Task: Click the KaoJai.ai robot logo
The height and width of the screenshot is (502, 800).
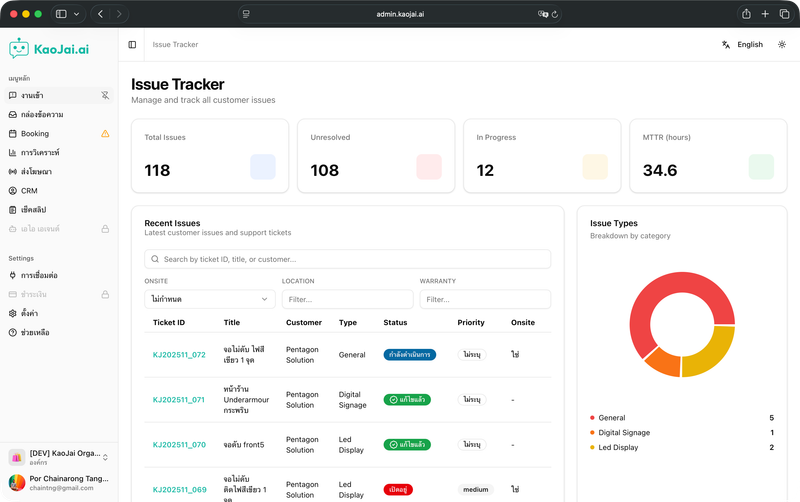Action: (x=19, y=48)
